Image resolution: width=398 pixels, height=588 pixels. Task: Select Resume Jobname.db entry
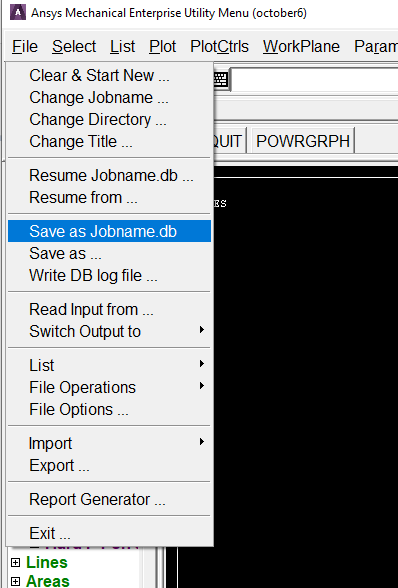point(109,176)
